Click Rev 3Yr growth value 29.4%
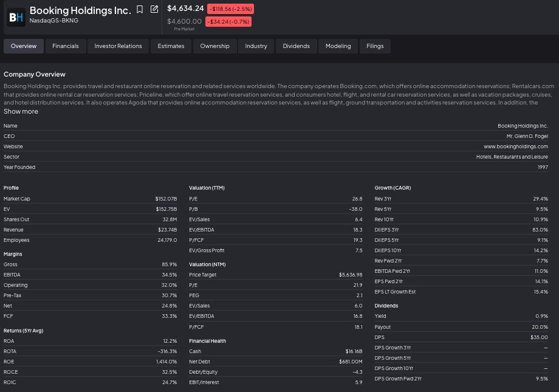This screenshot has width=559, height=392. [540, 199]
